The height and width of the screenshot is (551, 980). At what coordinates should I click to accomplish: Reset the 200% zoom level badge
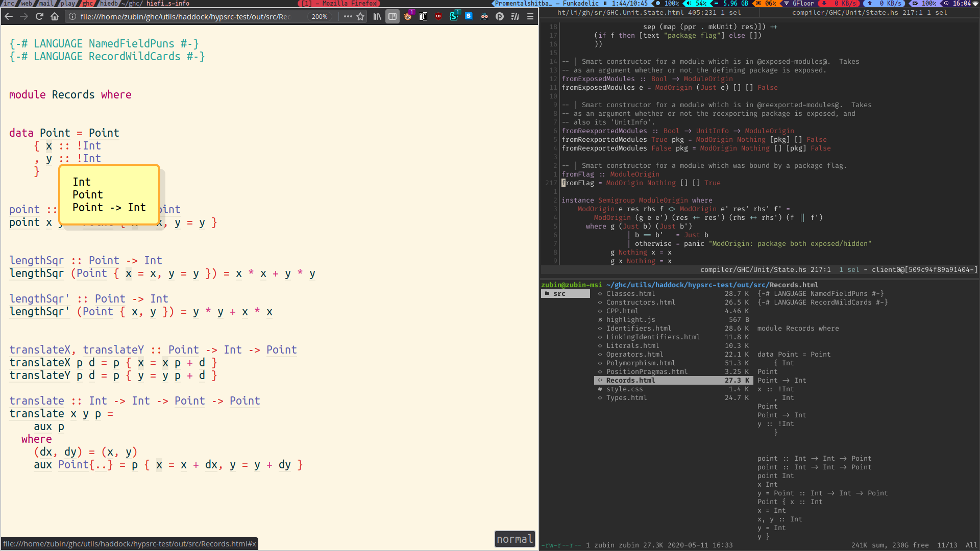[320, 16]
